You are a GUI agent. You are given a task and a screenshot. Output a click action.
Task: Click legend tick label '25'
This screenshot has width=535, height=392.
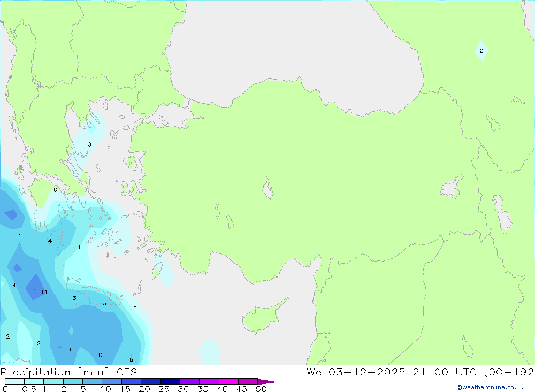(x=164, y=389)
